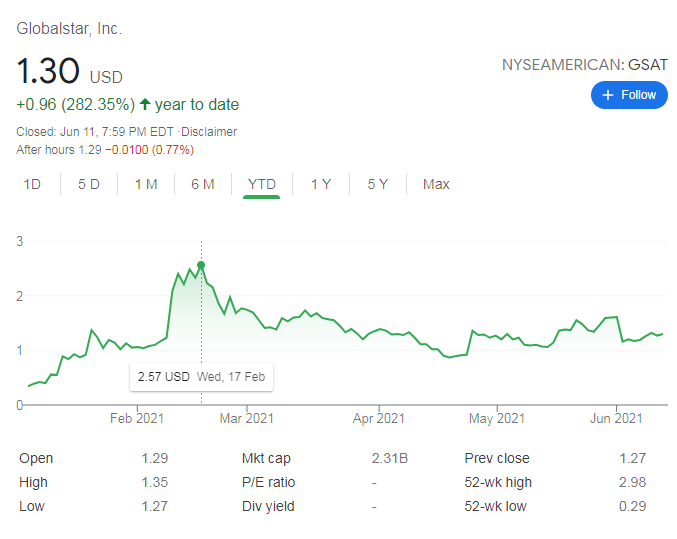This screenshot has width=677, height=539.
Task: Click the 1.30 price value
Action: click(x=48, y=71)
